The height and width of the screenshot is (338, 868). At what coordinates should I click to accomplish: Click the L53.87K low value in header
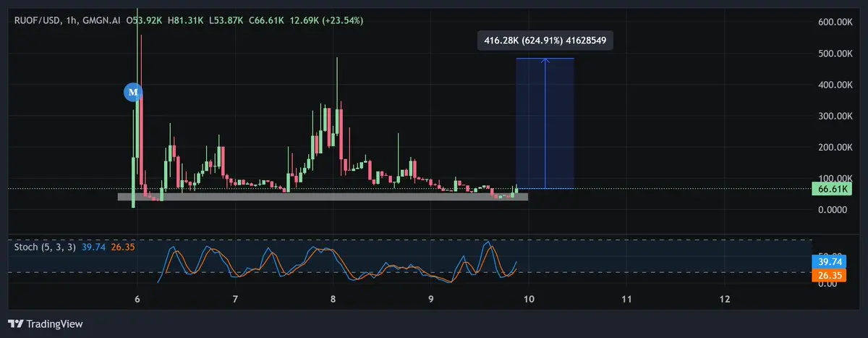tap(226, 20)
